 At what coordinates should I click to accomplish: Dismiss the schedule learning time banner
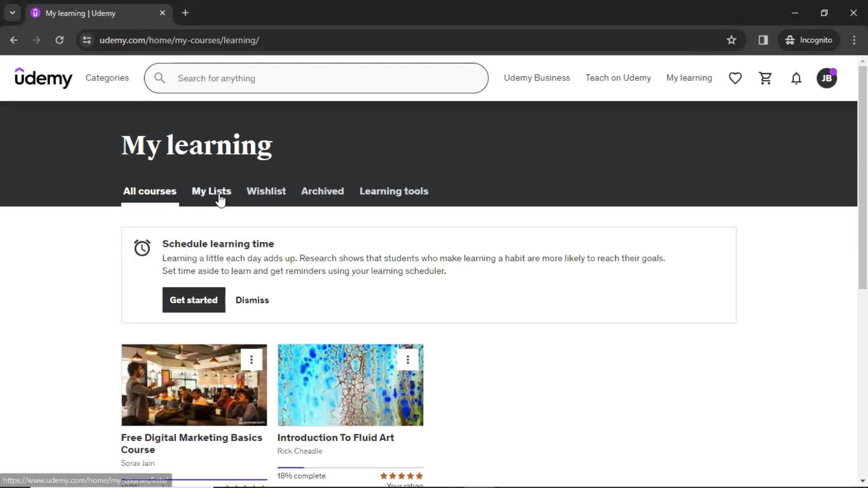[252, 300]
